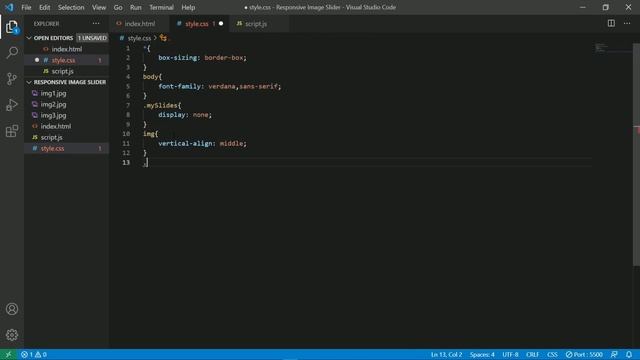This screenshot has width=640, height=360.
Task: Switch to the script.js editor tab
Action: (x=259, y=24)
